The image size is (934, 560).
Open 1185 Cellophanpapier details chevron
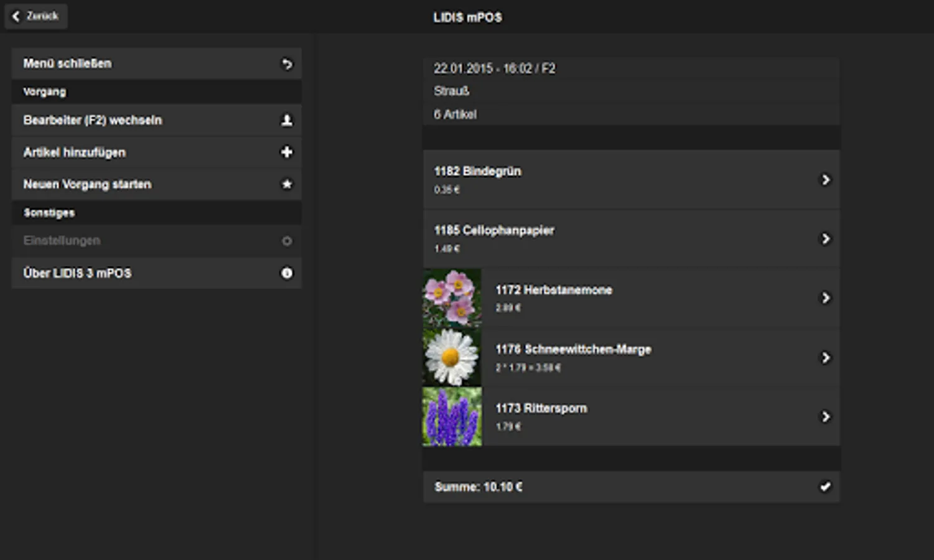click(x=826, y=239)
